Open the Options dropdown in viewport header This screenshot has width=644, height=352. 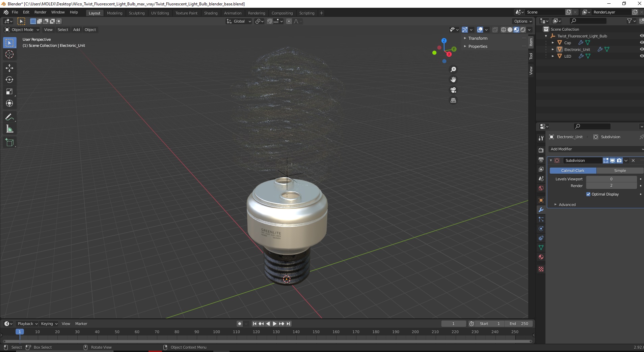tap(523, 21)
